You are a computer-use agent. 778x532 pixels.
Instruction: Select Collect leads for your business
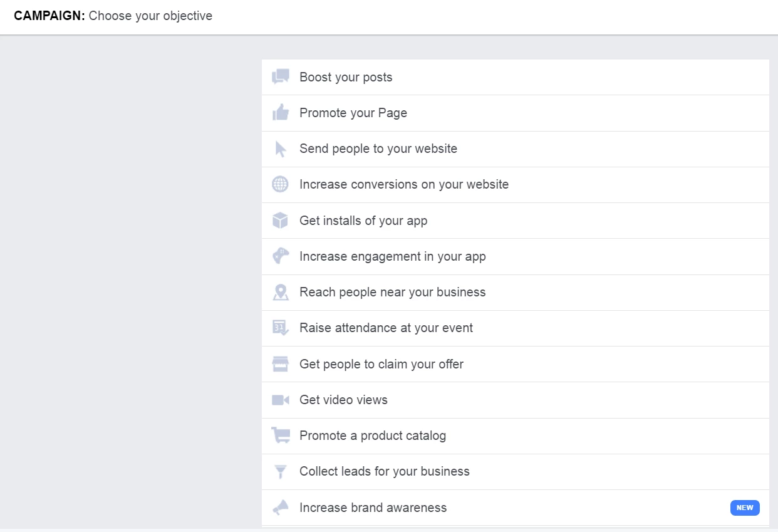pyautogui.click(x=385, y=471)
